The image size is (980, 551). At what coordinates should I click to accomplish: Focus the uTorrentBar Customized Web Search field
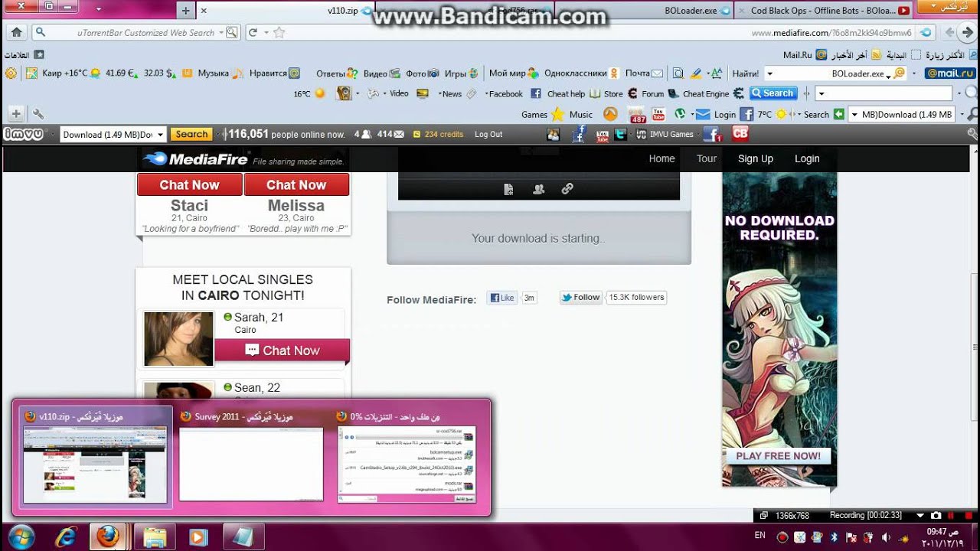[136, 32]
